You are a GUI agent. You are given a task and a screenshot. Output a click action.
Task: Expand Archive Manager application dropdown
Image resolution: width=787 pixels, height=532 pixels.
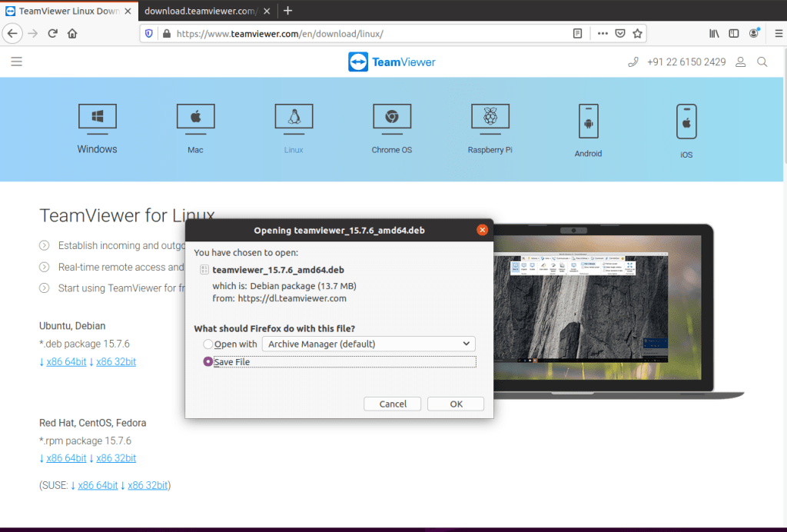point(369,344)
